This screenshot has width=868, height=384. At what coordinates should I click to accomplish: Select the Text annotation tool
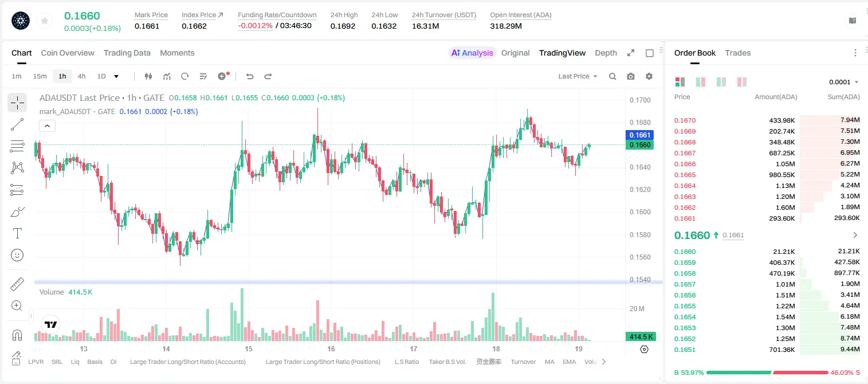click(x=17, y=233)
